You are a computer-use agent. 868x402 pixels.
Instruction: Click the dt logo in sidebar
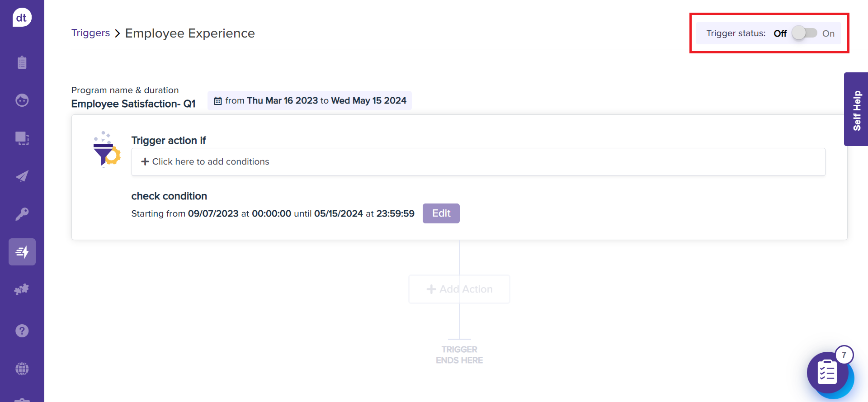click(x=22, y=18)
